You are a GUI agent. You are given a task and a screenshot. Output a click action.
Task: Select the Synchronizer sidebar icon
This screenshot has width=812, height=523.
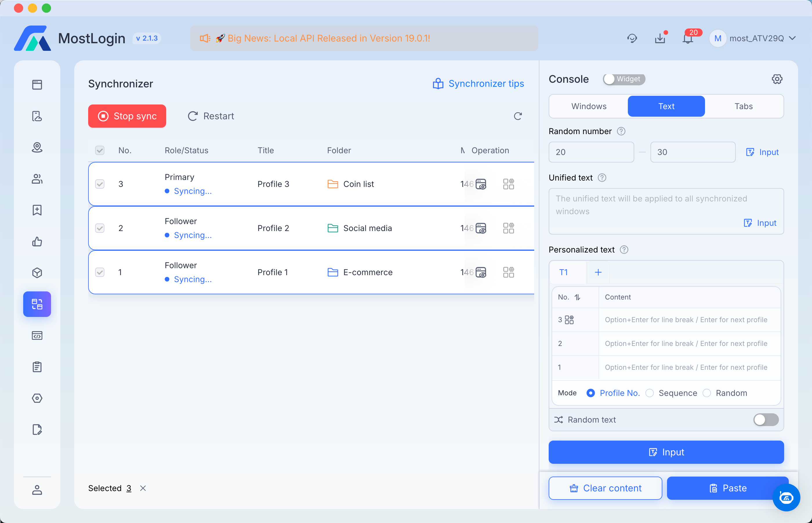(37, 304)
